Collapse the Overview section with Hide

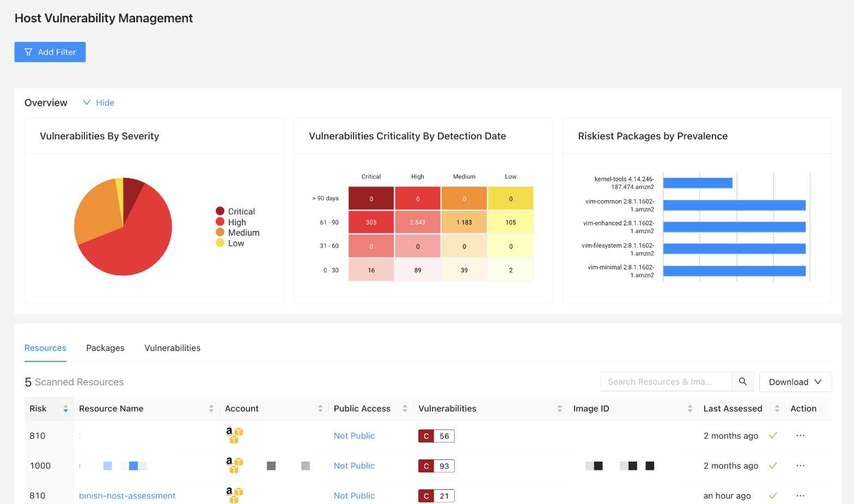coord(99,103)
